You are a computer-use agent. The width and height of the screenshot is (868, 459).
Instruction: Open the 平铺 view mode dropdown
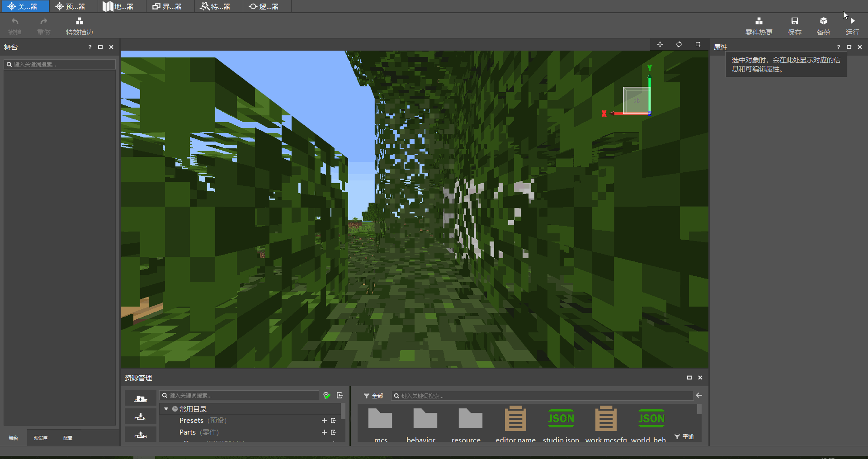684,436
